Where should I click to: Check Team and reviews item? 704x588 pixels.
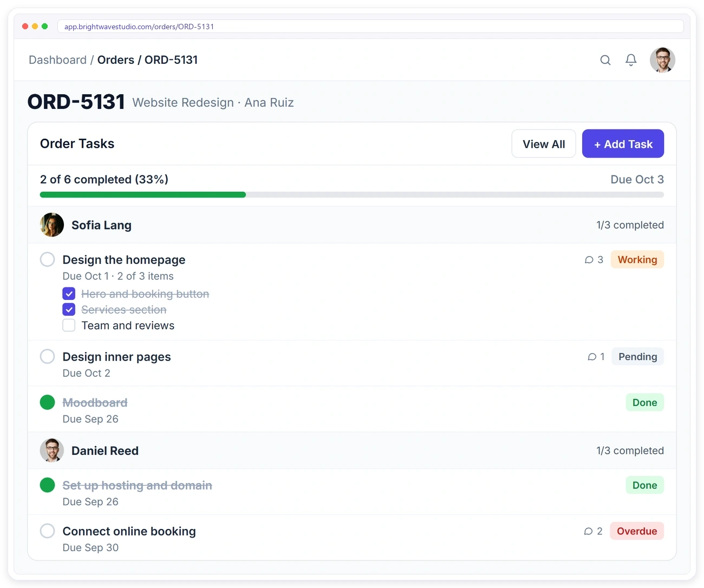pos(69,325)
